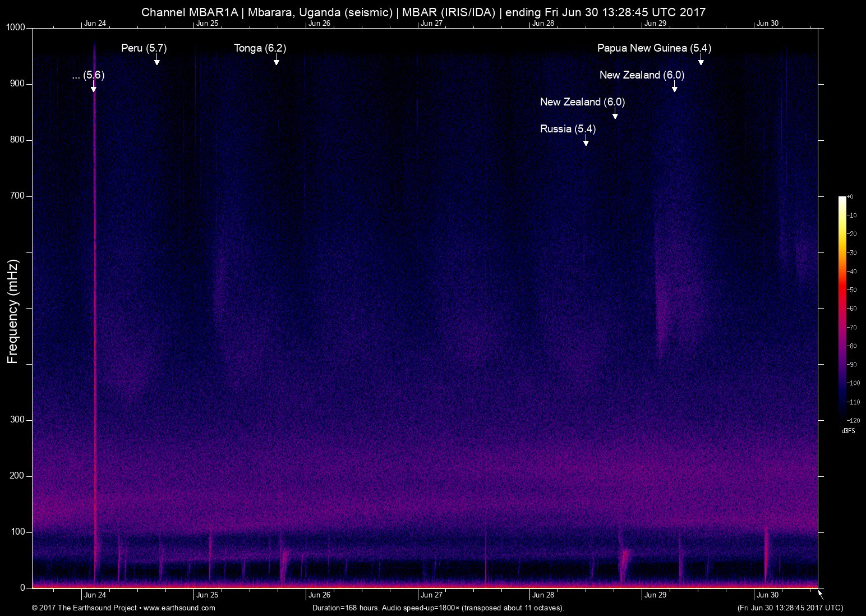
Task: Click the arrow under Russia (5.4)
Action: [x=586, y=141]
